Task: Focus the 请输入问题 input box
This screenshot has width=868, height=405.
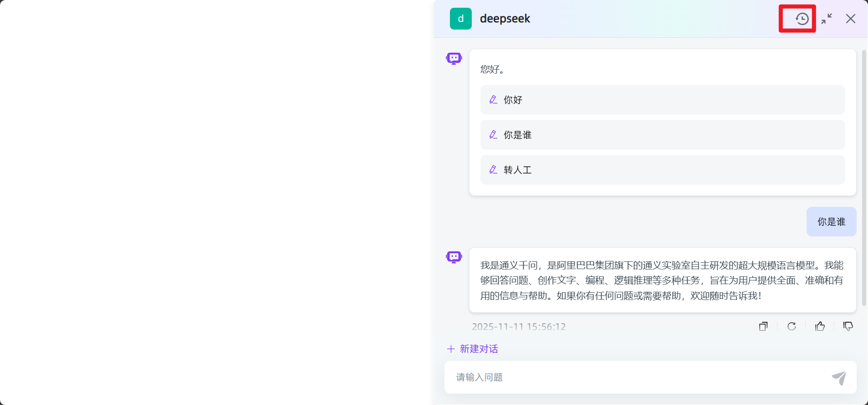Action: tap(637, 377)
